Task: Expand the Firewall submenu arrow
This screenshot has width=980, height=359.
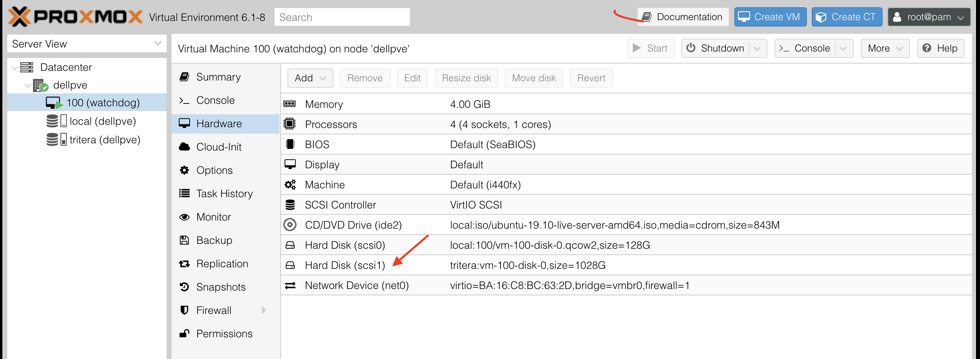Action: (x=264, y=310)
